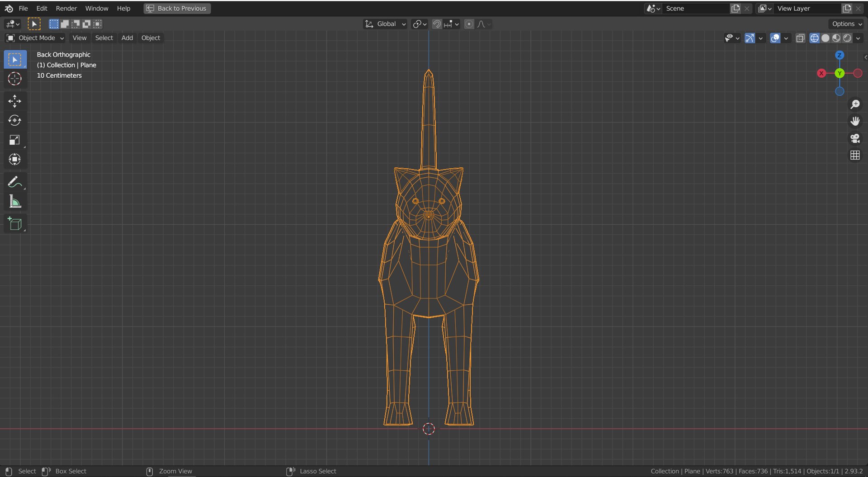Toggle proportional editing button
This screenshot has width=868, height=477.
tap(469, 24)
